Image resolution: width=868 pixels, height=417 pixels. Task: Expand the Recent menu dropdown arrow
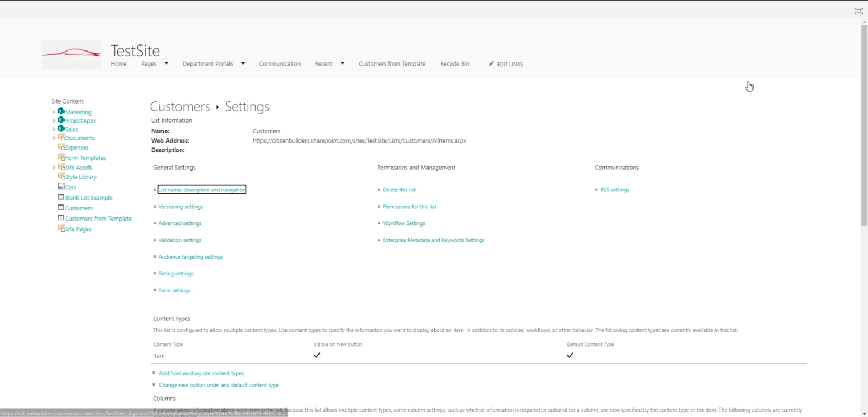[342, 63]
